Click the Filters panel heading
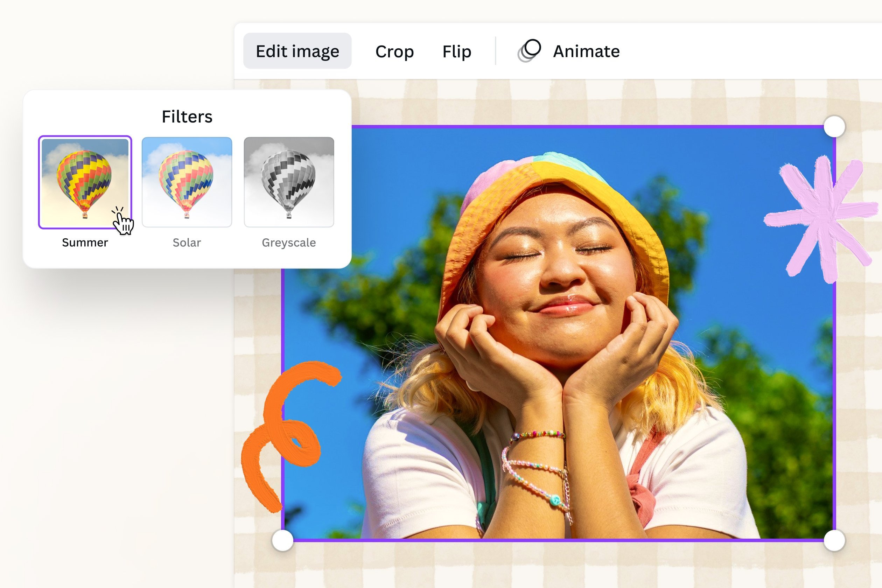Image resolution: width=882 pixels, height=588 pixels. [187, 117]
